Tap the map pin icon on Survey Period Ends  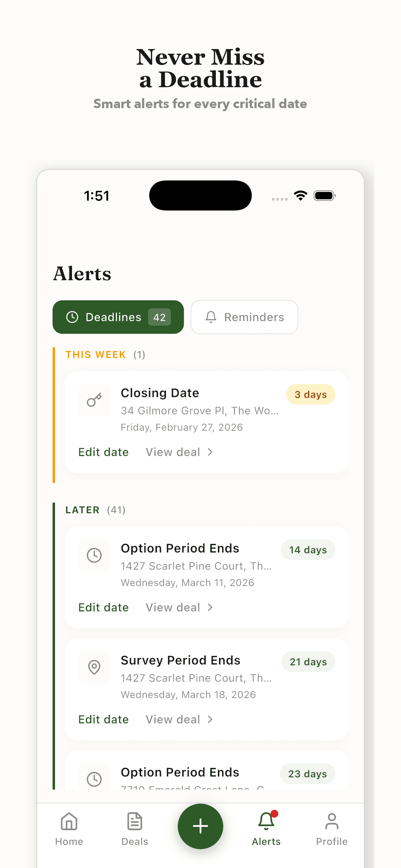point(94,668)
